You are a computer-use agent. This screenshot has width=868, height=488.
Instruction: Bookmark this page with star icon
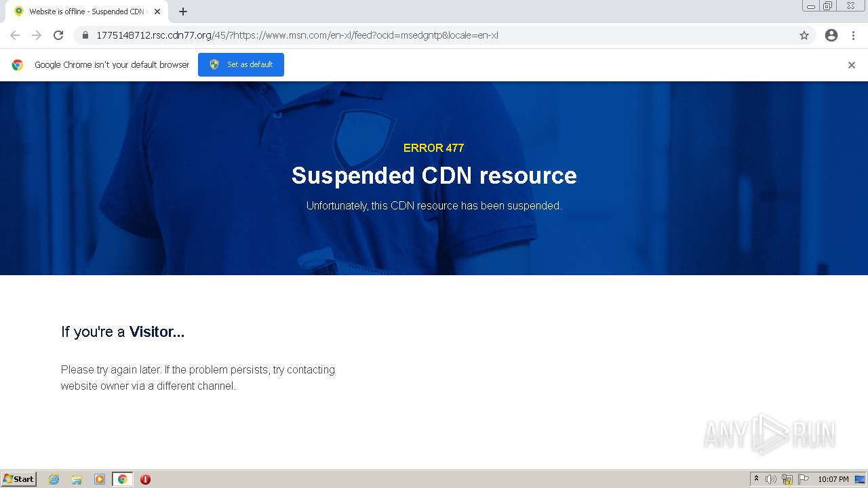pos(804,35)
